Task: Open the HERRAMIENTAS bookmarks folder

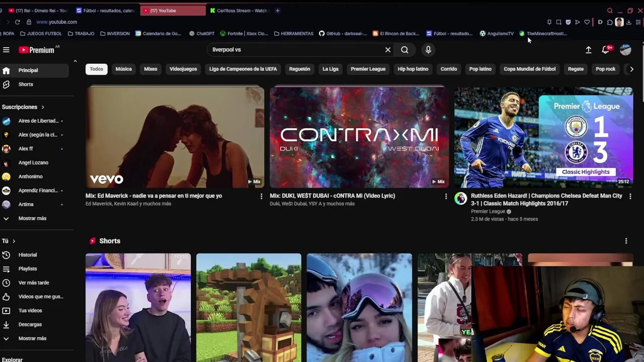Action: click(x=293, y=34)
